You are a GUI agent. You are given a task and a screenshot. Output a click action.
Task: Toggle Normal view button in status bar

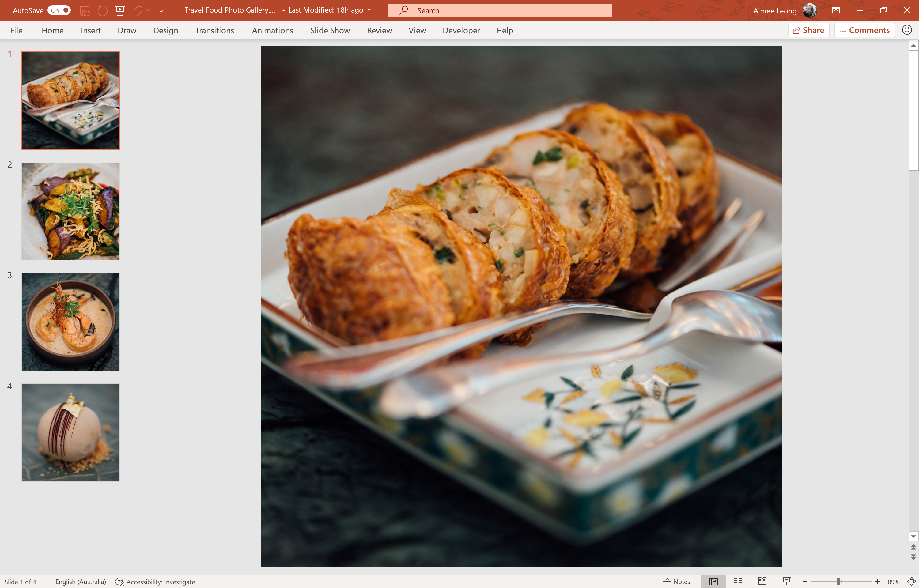coord(713,582)
